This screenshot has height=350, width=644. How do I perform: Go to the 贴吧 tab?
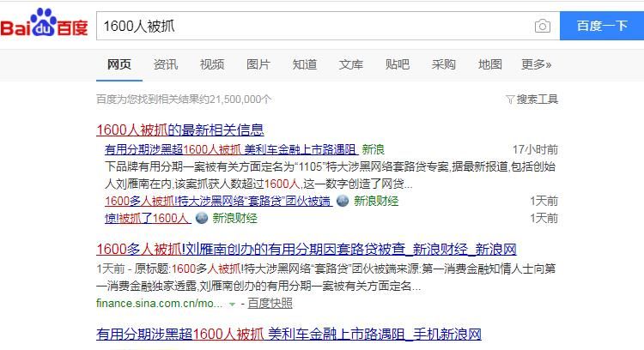pyautogui.click(x=398, y=64)
